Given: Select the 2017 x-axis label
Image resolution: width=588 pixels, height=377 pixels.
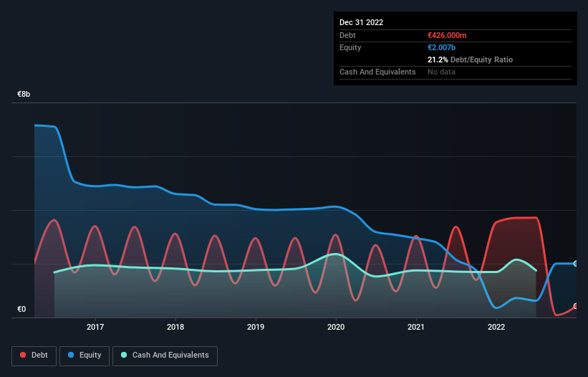Looking at the screenshot, I should click(95, 327).
